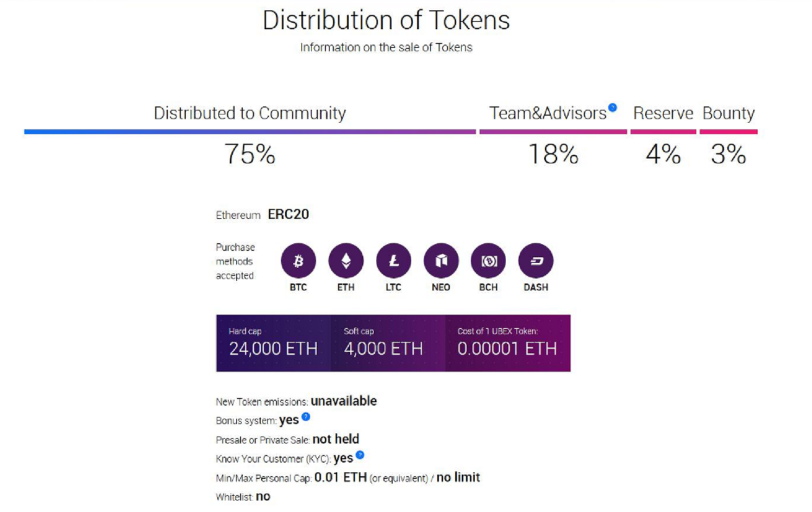Open Bonus system help icon
This screenshot has width=812, height=512.
306,416
